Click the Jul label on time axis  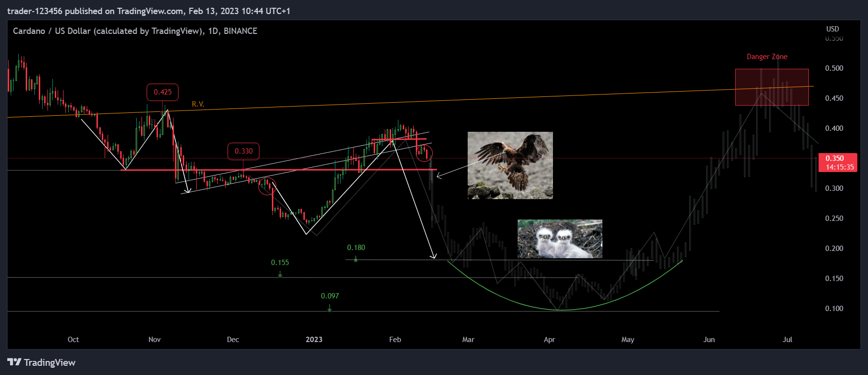pos(788,340)
